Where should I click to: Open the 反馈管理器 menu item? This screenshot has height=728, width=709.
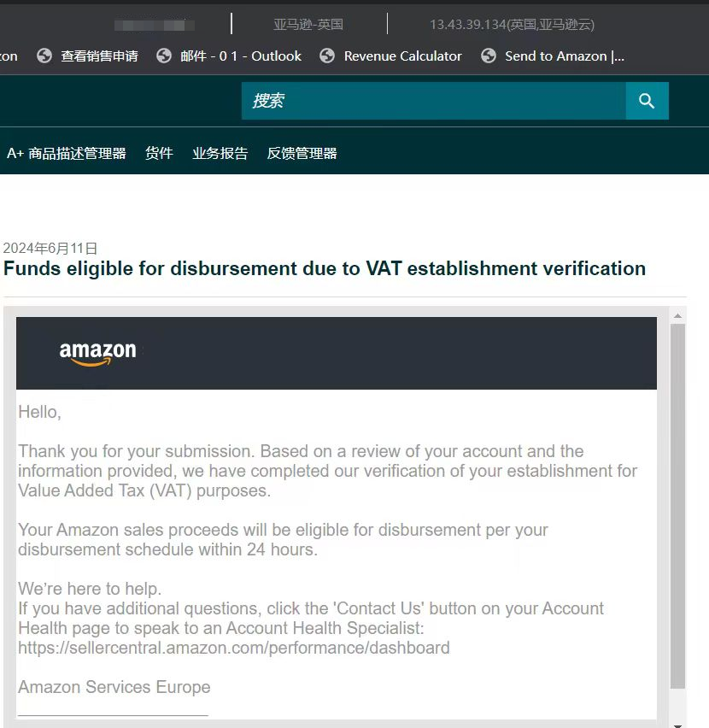[302, 153]
